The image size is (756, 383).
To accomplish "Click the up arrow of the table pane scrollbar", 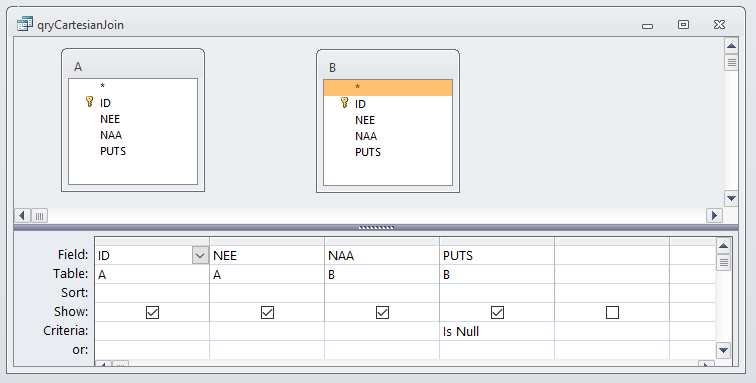I will (x=731, y=46).
